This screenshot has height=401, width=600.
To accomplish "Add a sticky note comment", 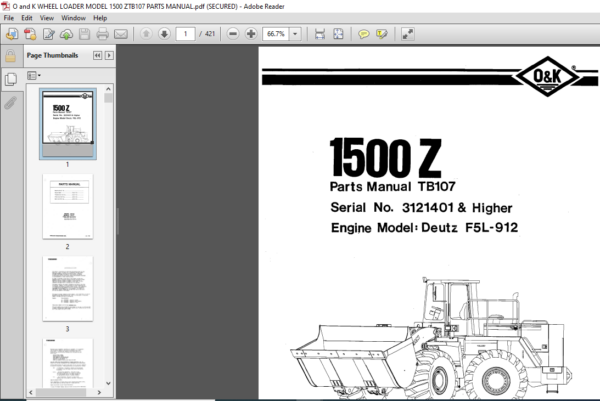I will [x=364, y=34].
